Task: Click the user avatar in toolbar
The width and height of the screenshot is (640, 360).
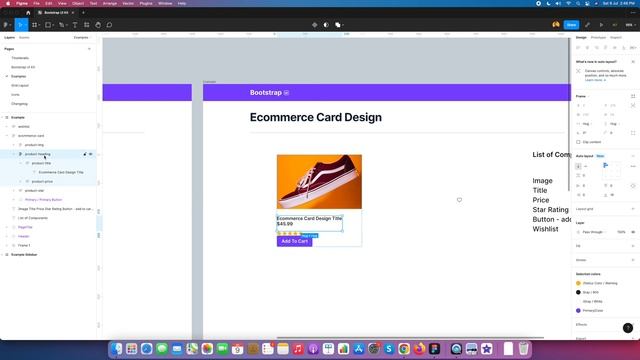Action: (x=556, y=25)
